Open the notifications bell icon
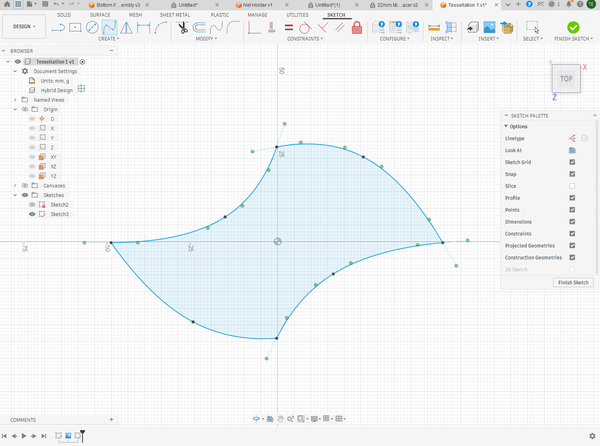The width and height of the screenshot is (600, 446). pos(569,4)
